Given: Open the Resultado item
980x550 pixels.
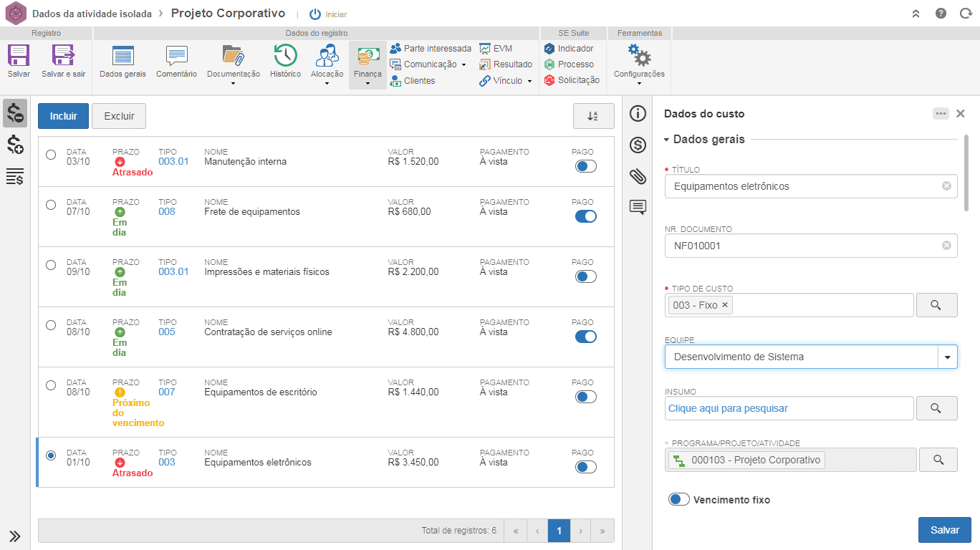Looking at the screenshot, I should 506,64.
